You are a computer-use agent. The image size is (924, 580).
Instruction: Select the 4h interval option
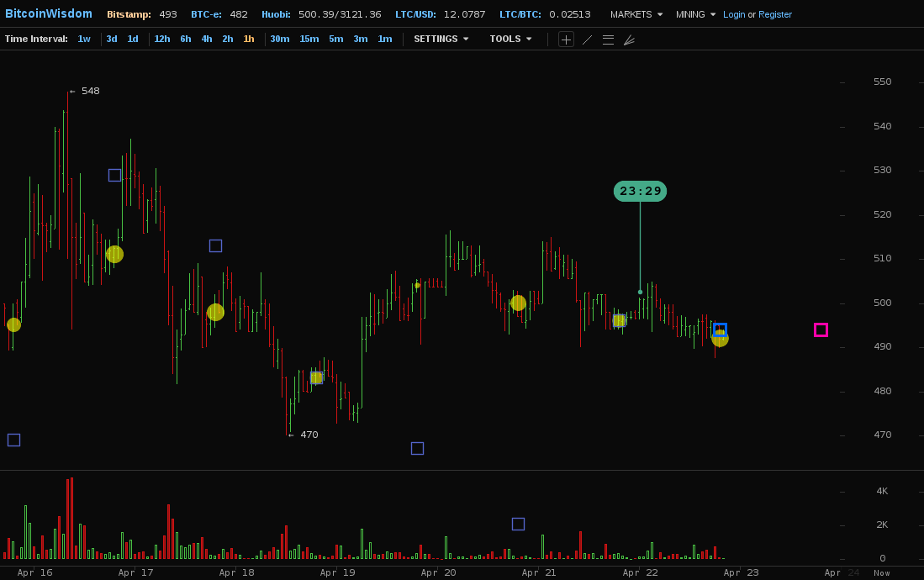(x=206, y=39)
